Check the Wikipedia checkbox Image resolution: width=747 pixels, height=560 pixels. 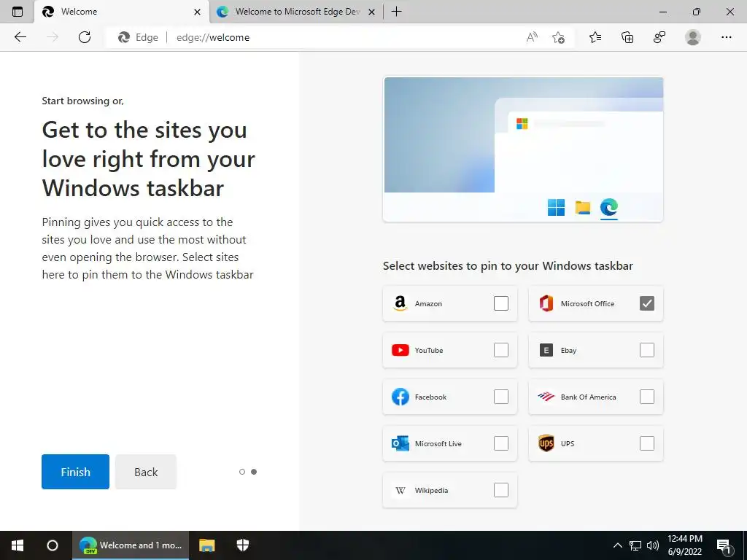(x=501, y=490)
